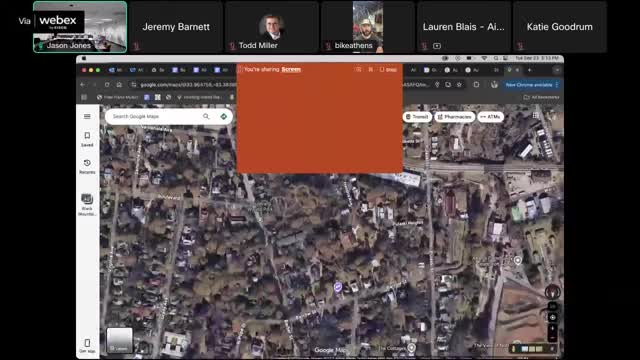The width and height of the screenshot is (640, 360).
Task: Open the Google apps grid icon
Action: 535,116
